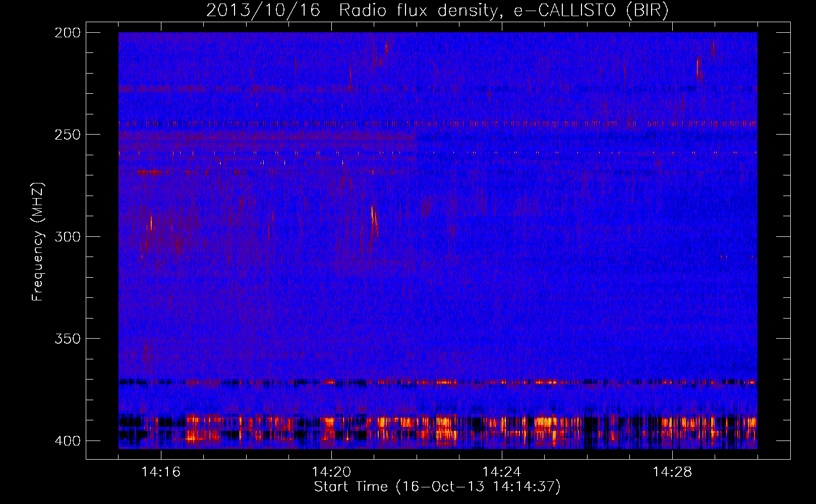Click the 14:28 time tick label
The height and width of the screenshot is (504, 816).
[672, 472]
